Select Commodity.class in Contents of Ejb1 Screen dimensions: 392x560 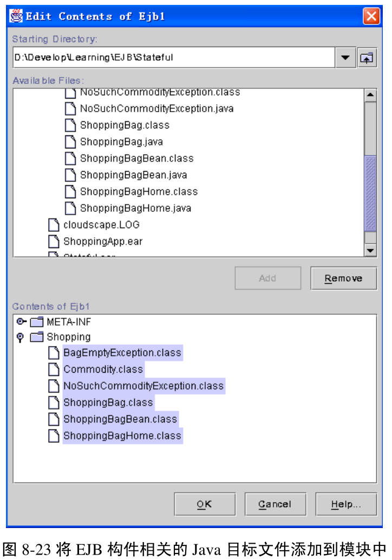103,369
